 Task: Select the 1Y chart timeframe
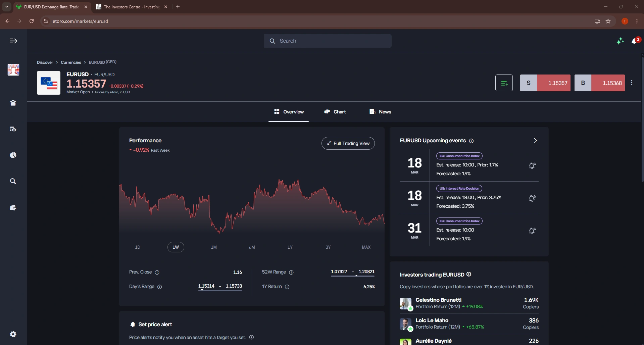click(x=290, y=247)
